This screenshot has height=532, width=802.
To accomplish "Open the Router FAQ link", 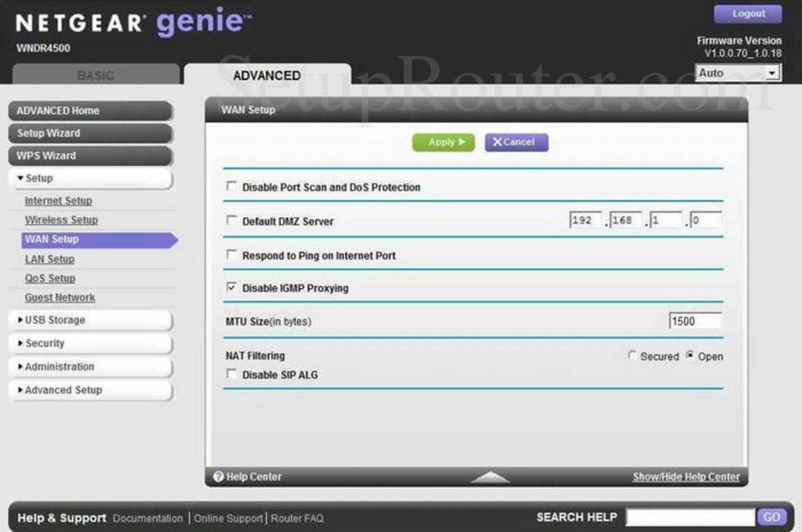I will (296, 519).
